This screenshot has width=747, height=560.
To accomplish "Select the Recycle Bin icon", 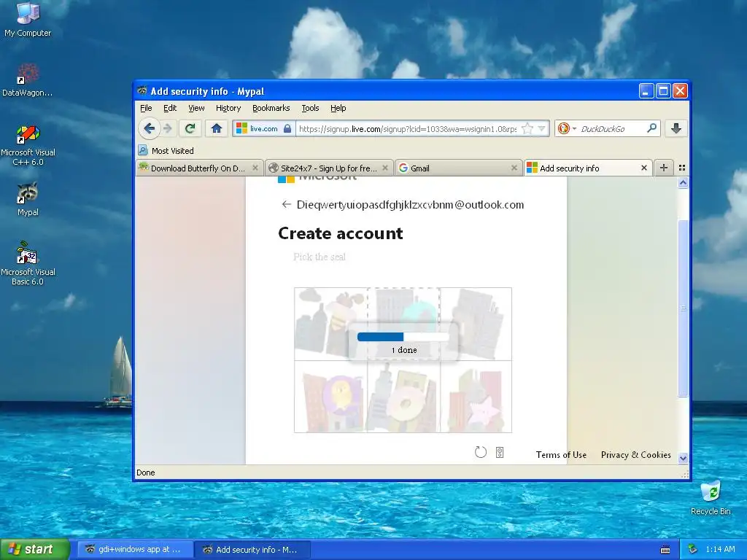I will 711,498.
